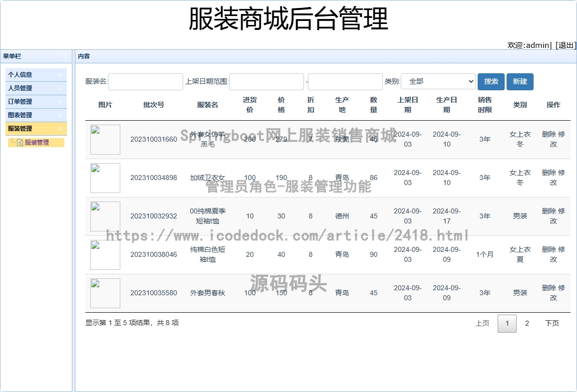Image resolution: width=577 pixels, height=392 pixels.
Task: Go to the next page 下页
Action: (x=552, y=323)
